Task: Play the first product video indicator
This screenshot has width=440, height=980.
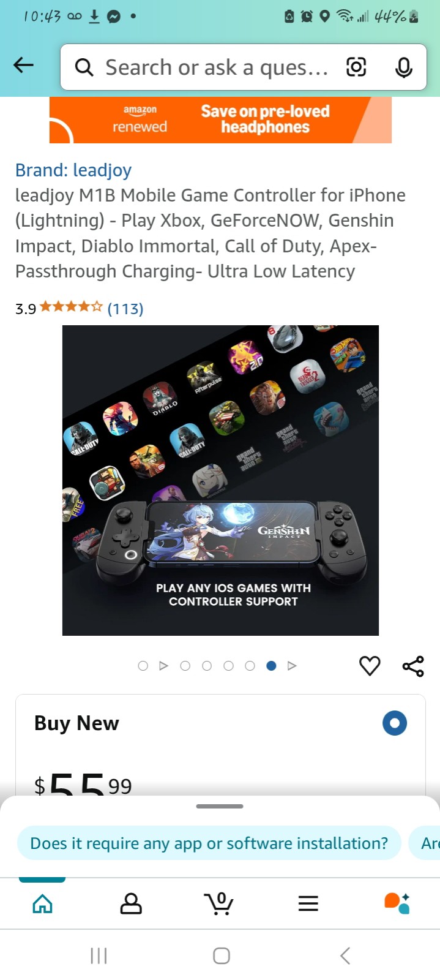Action: coord(163,666)
